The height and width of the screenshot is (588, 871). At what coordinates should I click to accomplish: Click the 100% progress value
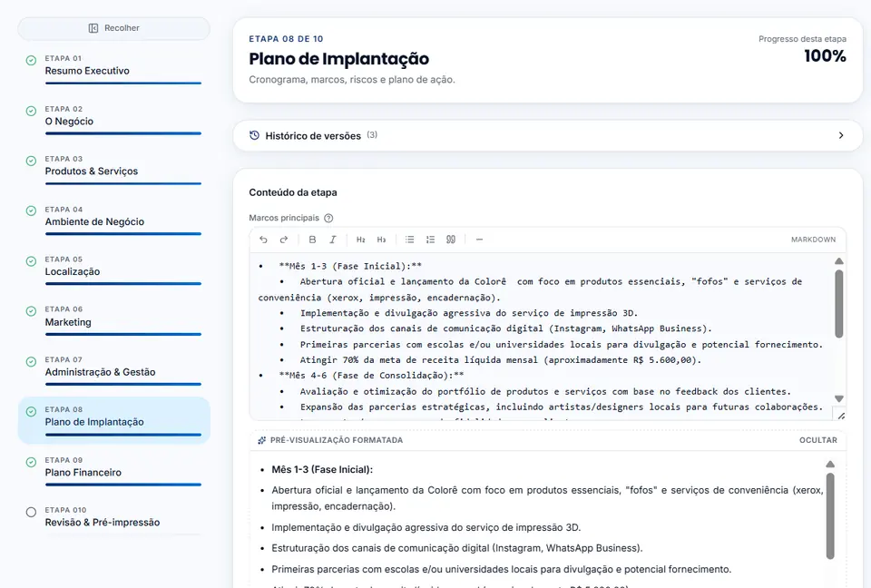click(x=825, y=56)
